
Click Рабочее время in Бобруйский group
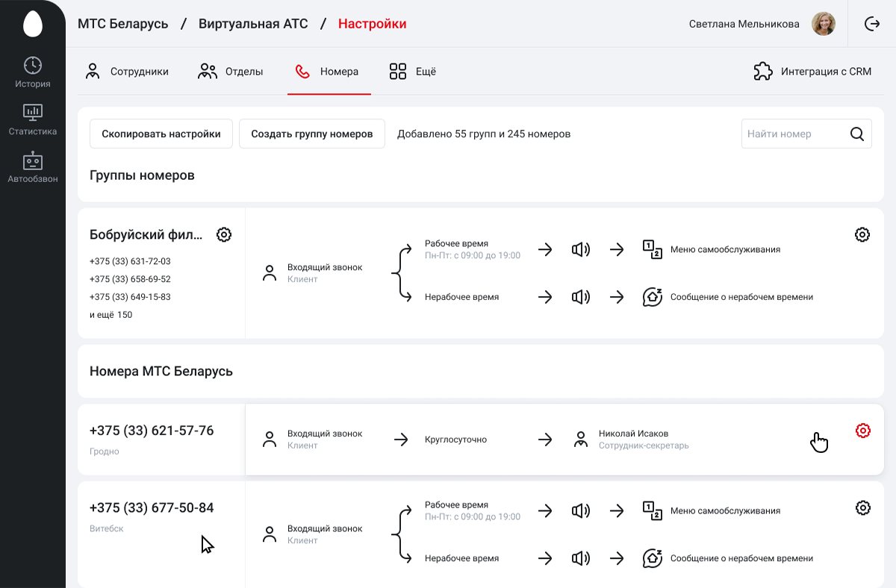pyautogui.click(x=456, y=243)
